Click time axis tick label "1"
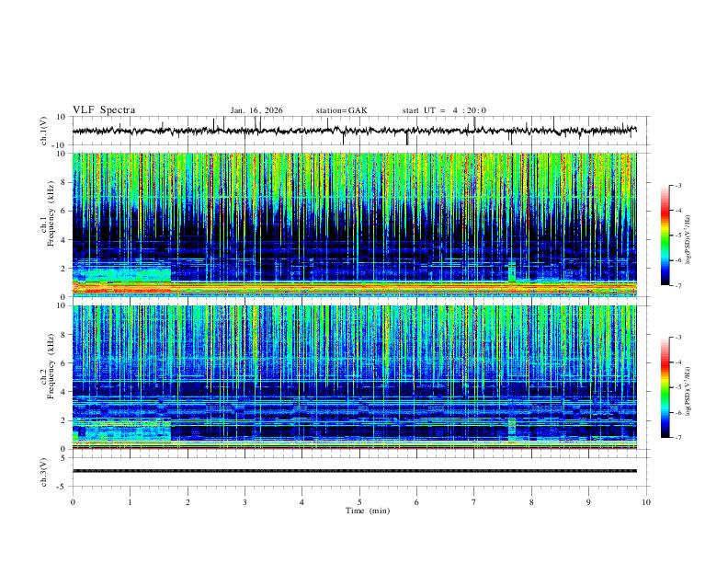The height and width of the screenshot is (563, 728). (x=130, y=502)
